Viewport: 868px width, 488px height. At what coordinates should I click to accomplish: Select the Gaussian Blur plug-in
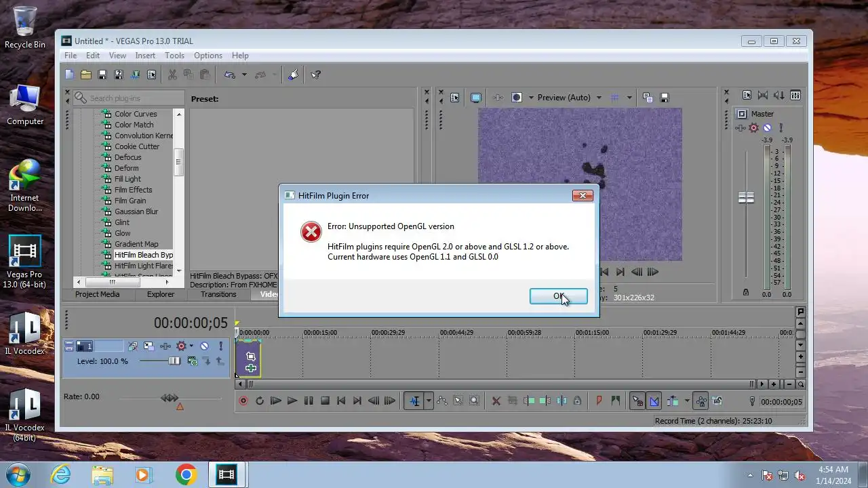click(136, 211)
